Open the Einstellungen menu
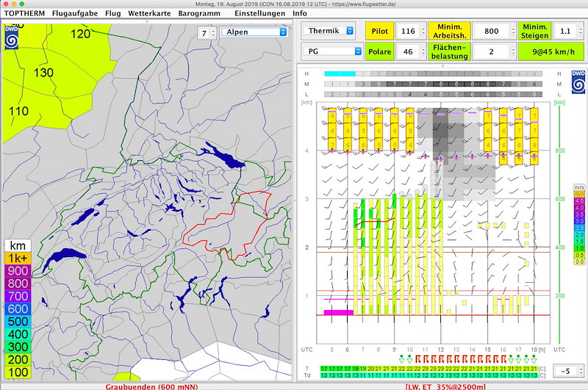588x390 pixels. pyautogui.click(x=259, y=13)
